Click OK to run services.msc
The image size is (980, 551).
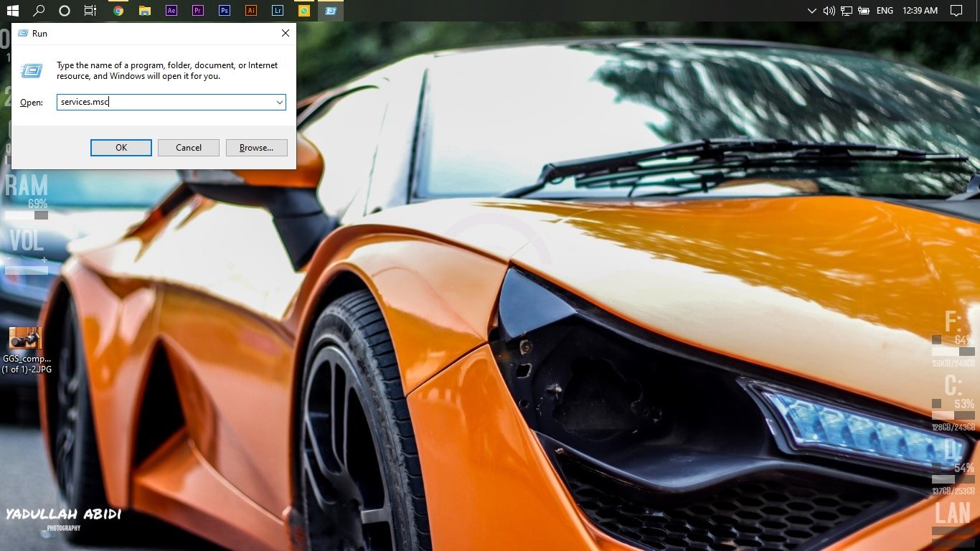click(x=121, y=148)
